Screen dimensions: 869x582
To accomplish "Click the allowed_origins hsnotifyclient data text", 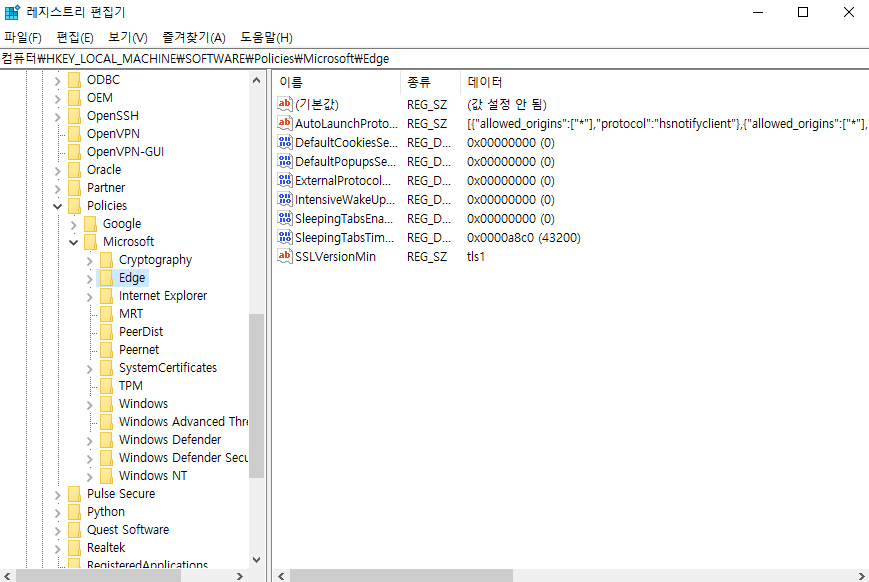I will 667,123.
